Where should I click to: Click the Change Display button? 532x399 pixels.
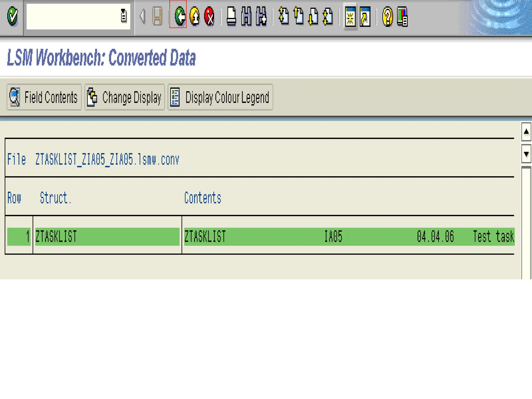pyautogui.click(x=125, y=97)
